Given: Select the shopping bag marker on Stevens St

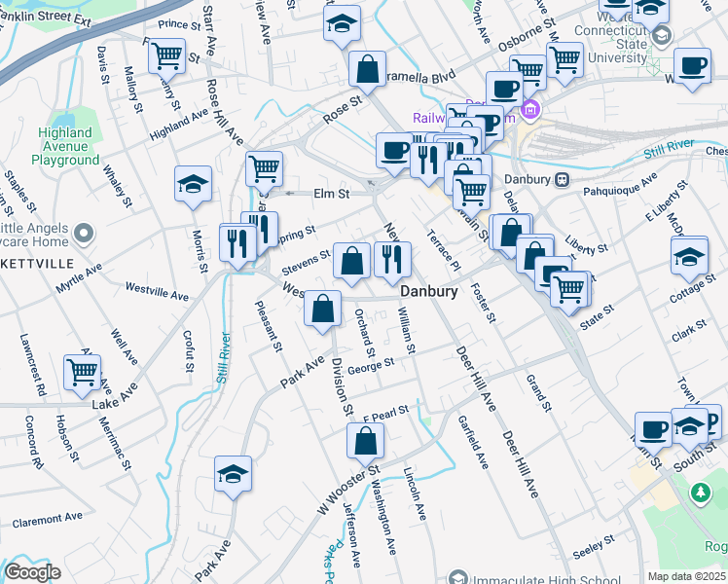Looking at the screenshot, I should (352, 260).
